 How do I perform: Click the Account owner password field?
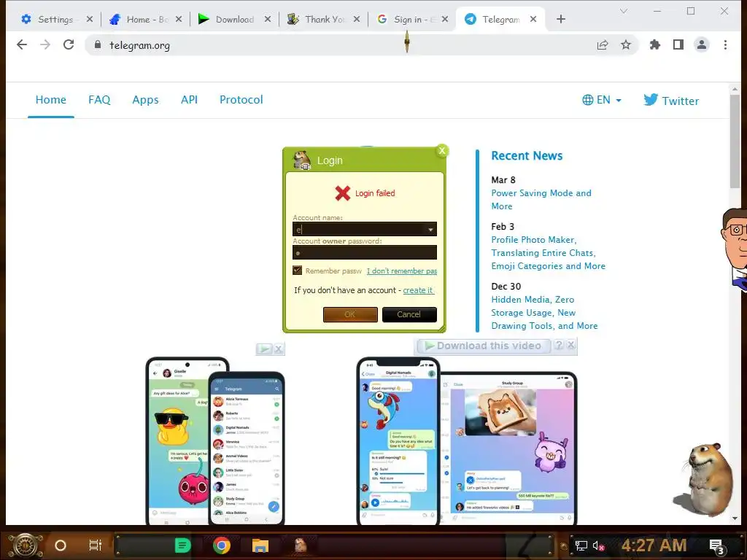coord(365,252)
